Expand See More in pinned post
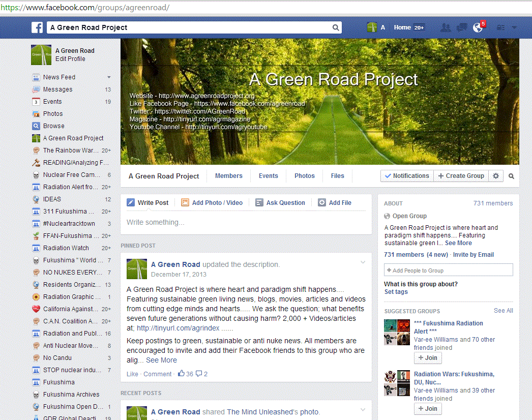 click(x=161, y=360)
